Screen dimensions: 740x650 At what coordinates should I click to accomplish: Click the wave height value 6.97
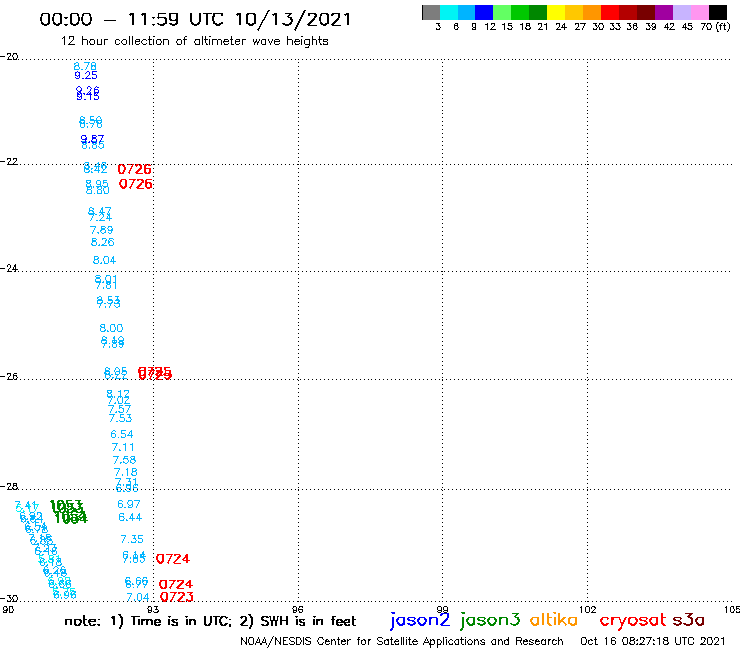[x=129, y=505]
